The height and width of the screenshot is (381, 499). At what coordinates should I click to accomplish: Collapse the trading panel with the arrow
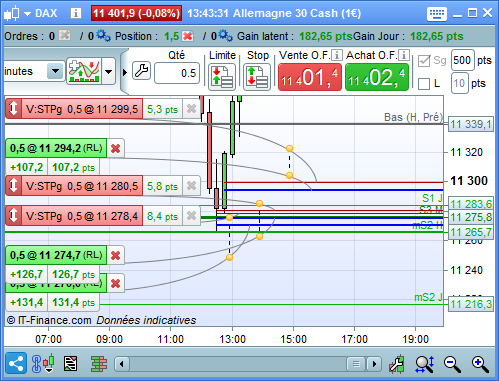tap(125, 72)
